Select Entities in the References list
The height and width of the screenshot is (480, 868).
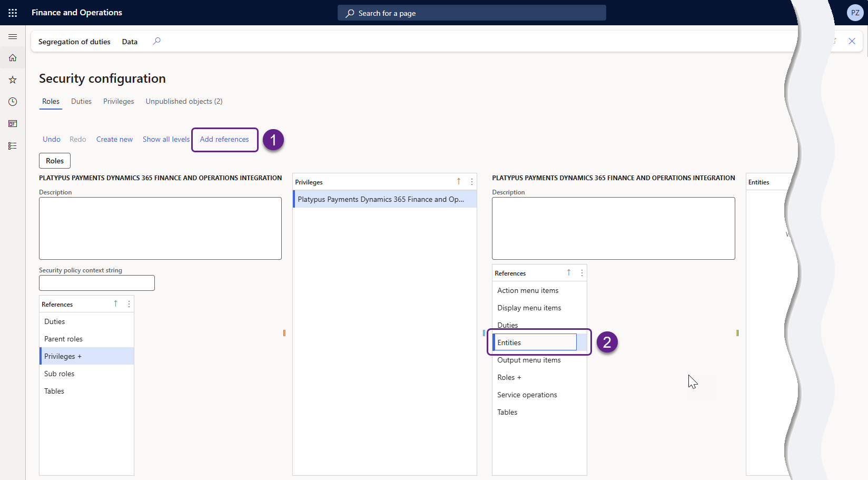point(535,342)
